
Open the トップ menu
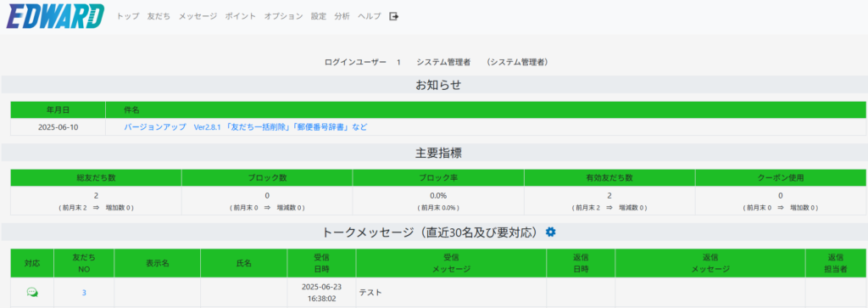point(128,16)
